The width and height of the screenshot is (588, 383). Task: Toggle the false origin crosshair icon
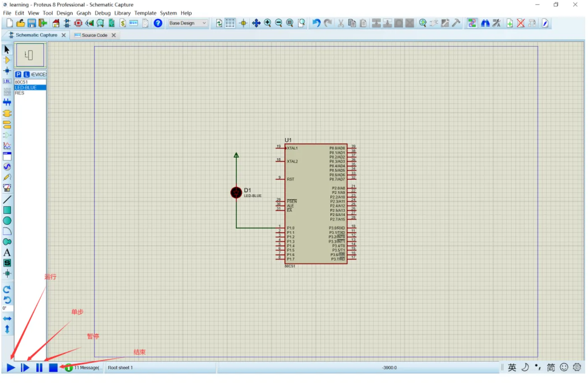coord(243,23)
